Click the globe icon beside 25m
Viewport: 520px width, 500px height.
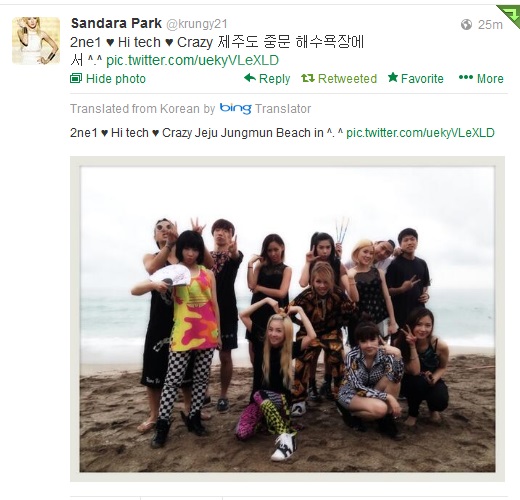(x=466, y=24)
